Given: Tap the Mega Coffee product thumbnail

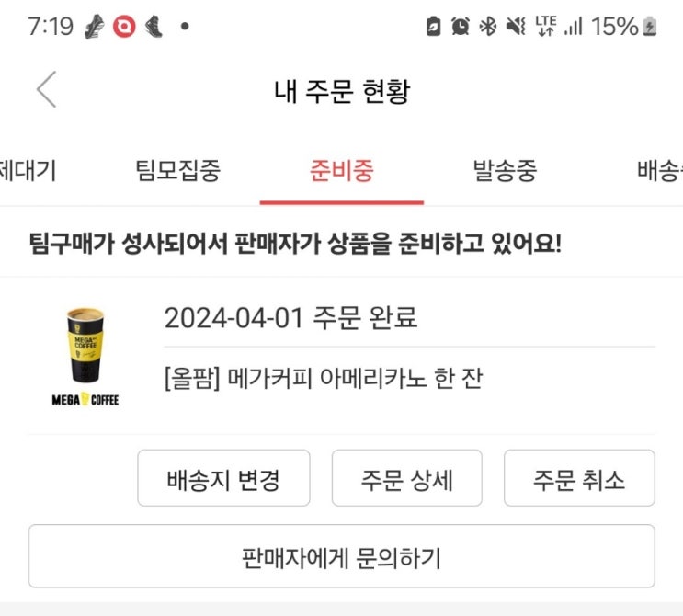Looking at the screenshot, I should [85, 356].
